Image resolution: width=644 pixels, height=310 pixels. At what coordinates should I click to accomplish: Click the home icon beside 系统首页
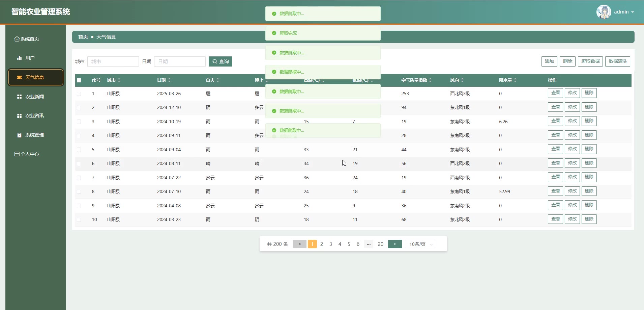pyautogui.click(x=17, y=39)
